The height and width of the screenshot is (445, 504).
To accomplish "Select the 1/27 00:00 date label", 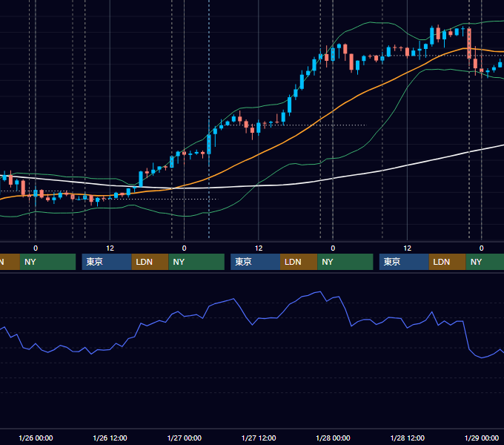I will (184, 438).
